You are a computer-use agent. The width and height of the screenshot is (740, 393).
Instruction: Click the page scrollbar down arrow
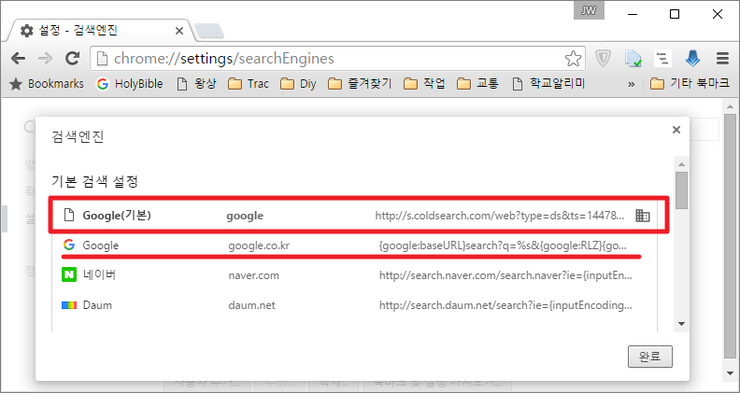coord(730,374)
